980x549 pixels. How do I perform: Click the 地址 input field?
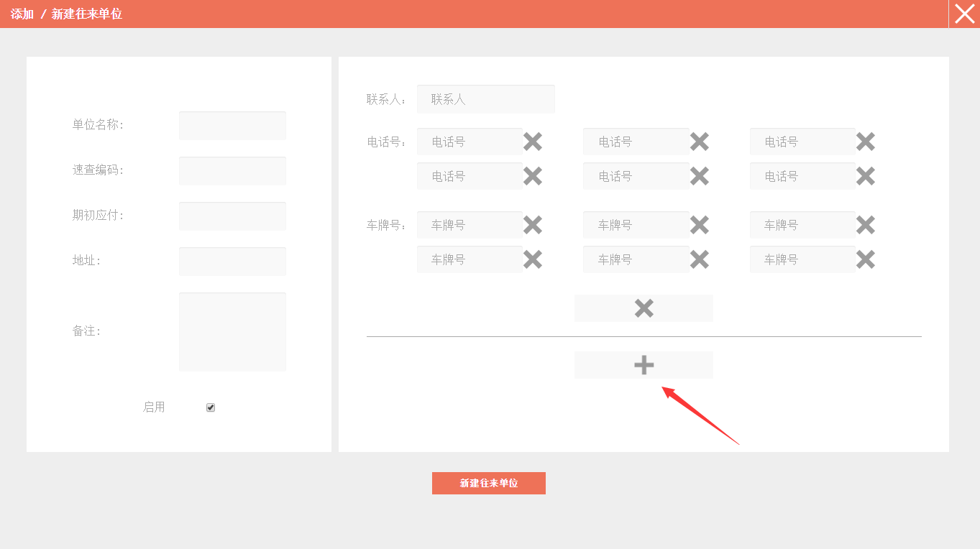[232, 262]
